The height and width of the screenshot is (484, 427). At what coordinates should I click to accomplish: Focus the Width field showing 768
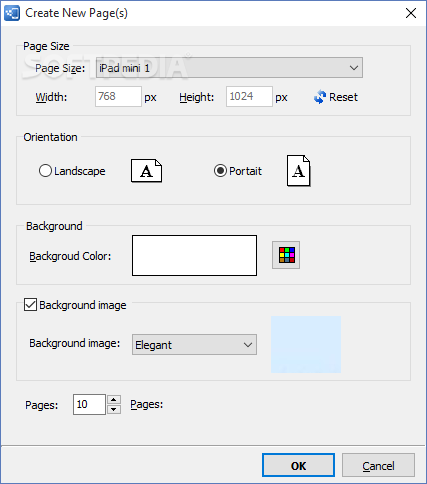click(118, 97)
